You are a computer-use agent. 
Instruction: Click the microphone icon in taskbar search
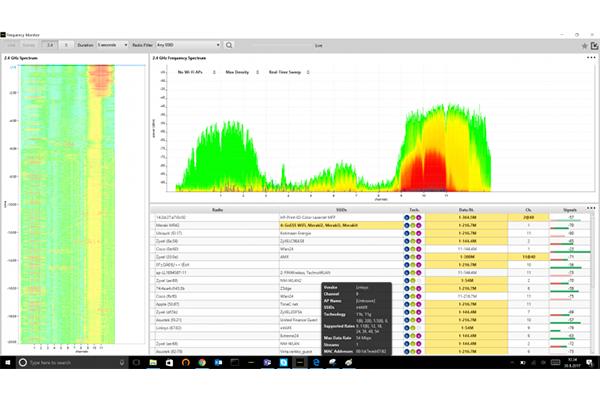pyautogui.click(x=122, y=362)
